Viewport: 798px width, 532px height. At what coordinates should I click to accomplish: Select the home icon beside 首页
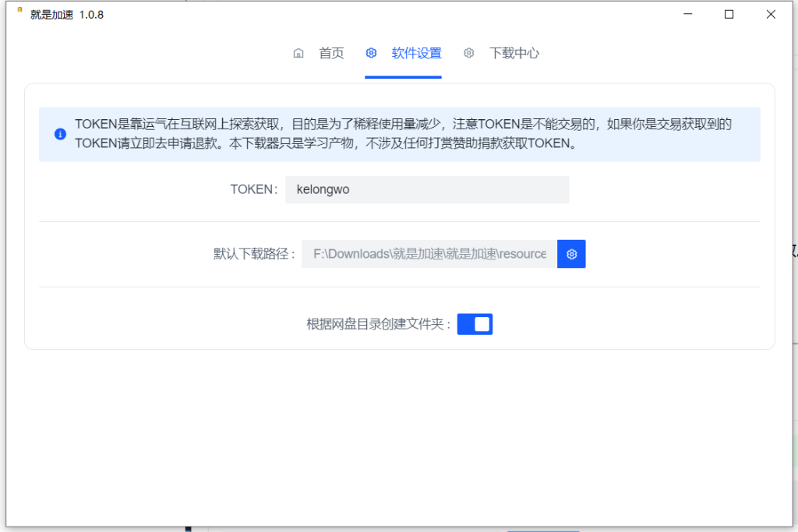point(298,53)
